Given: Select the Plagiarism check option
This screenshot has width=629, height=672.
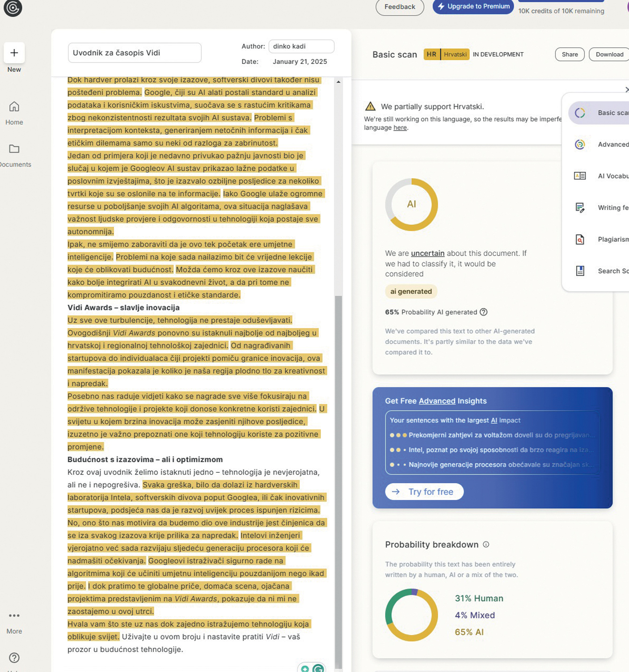Looking at the screenshot, I should tap(580, 239).
